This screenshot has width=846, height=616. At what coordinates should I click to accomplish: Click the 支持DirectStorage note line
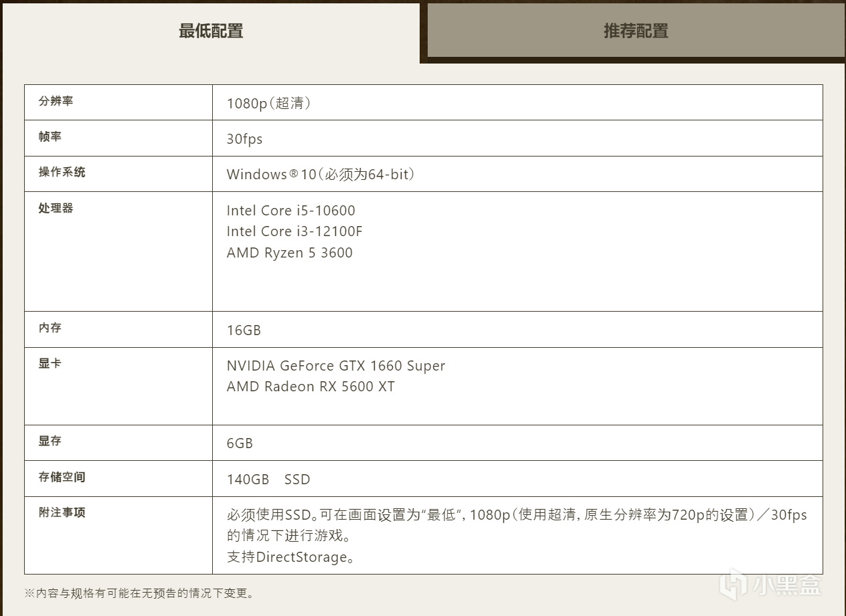290,557
